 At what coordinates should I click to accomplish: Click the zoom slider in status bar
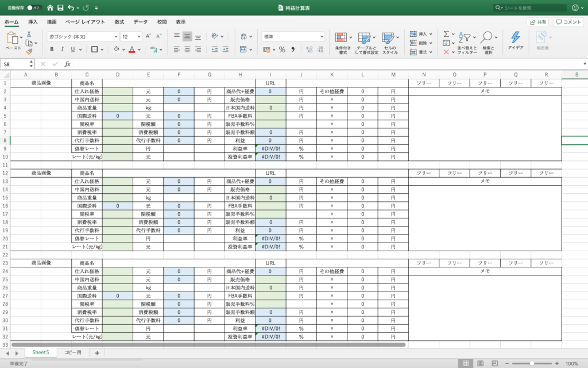532,363
